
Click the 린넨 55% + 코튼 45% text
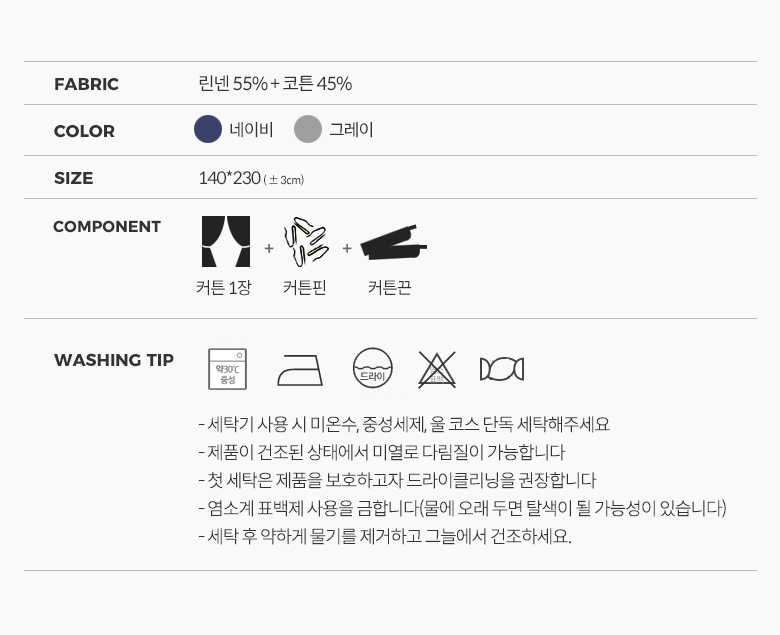point(275,84)
